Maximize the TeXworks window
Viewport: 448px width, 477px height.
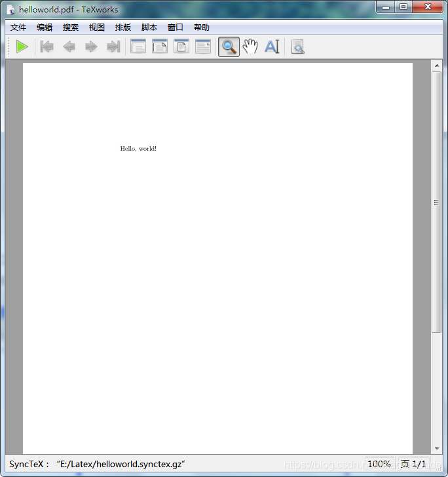(403, 7)
